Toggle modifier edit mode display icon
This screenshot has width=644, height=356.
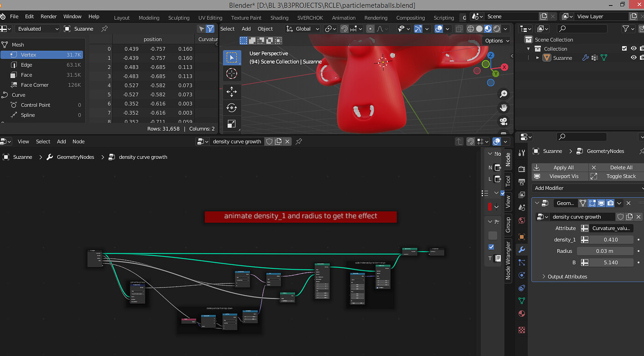coord(592,203)
